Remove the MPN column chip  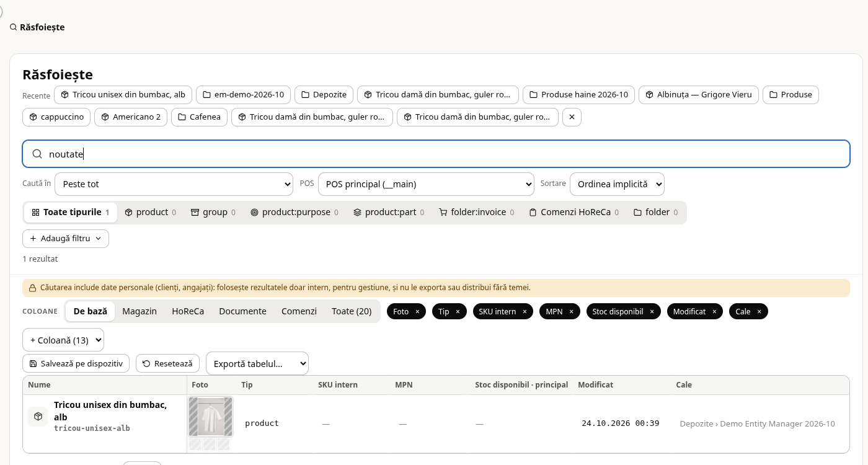click(571, 312)
